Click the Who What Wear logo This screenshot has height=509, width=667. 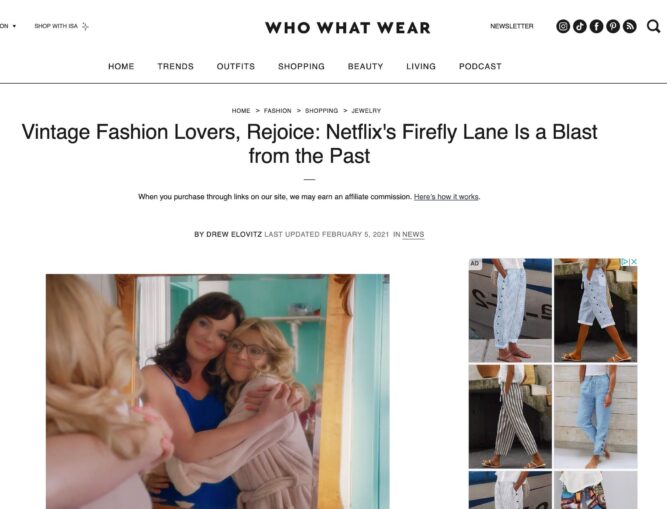[x=348, y=28]
